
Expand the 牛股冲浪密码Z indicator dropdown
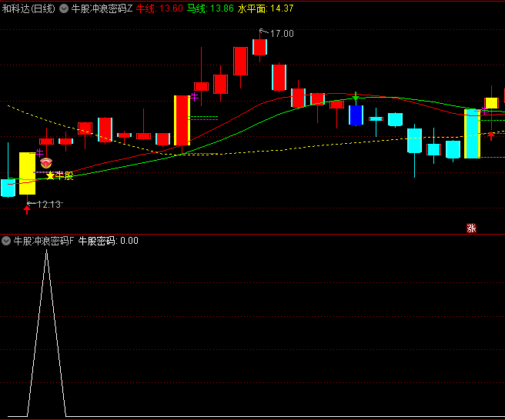[64, 8]
